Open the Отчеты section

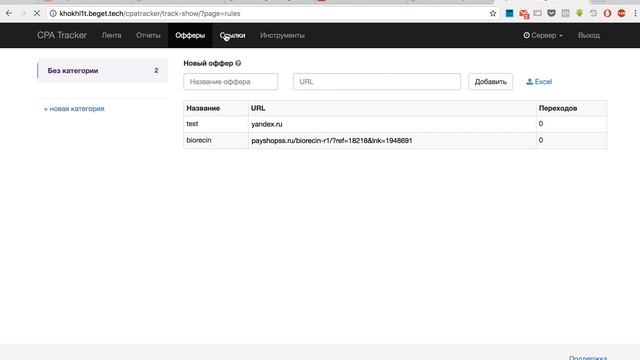(148, 36)
